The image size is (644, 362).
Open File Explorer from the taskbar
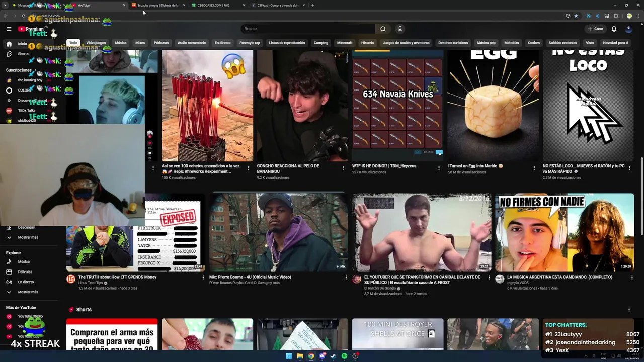pos(300,356)
